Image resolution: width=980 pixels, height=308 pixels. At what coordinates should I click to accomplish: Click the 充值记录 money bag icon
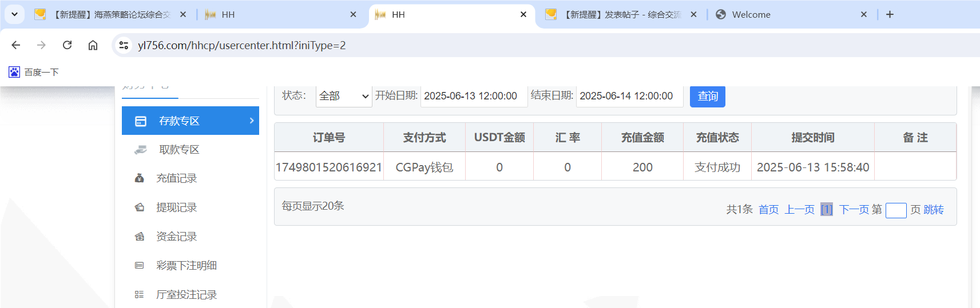(x=139, y=178)
